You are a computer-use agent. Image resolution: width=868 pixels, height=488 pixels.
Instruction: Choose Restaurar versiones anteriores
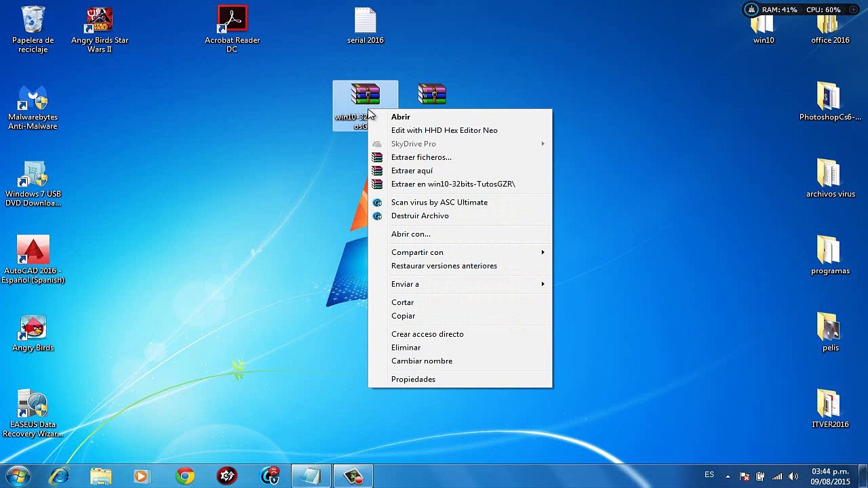click(x=460, y=266)
